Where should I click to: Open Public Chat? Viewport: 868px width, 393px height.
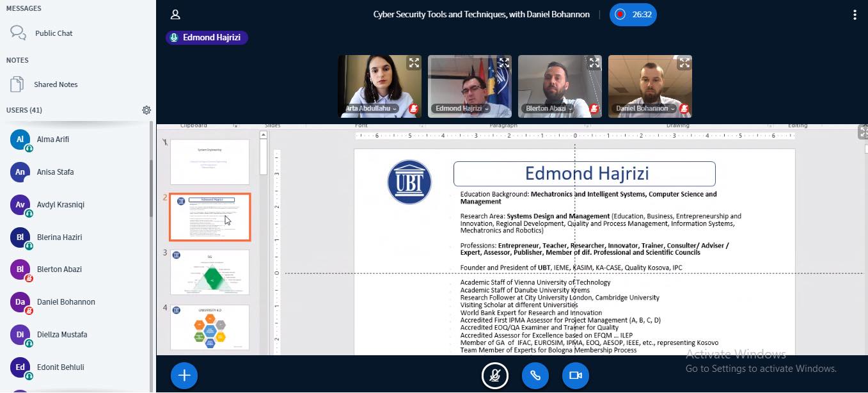54,33
